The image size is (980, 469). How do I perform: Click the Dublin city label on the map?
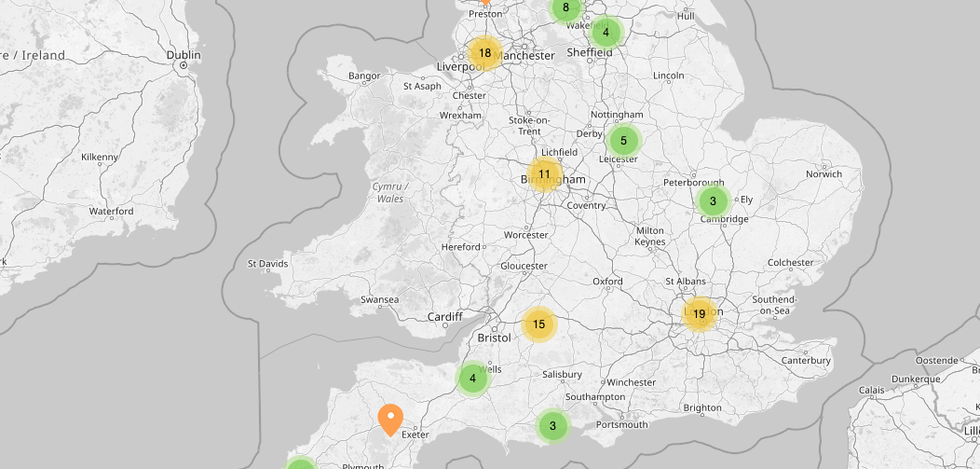point(183,55)
